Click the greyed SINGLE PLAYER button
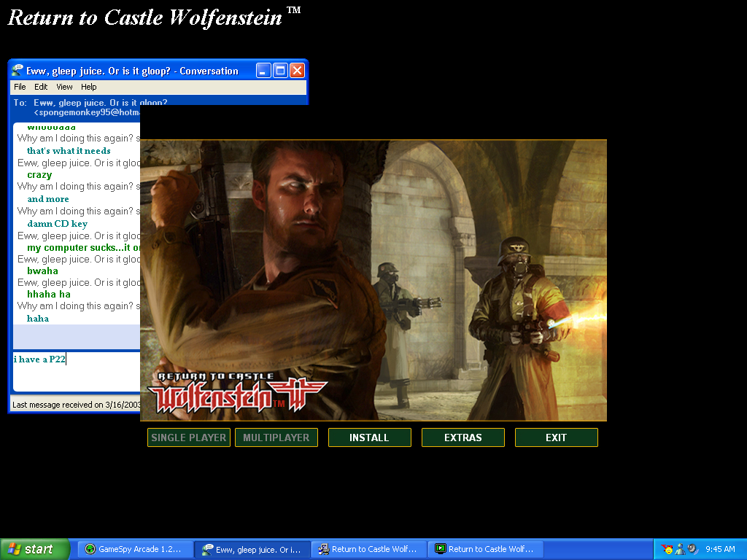The width and height of the screenshot is (747, 560). coord(189,437)
